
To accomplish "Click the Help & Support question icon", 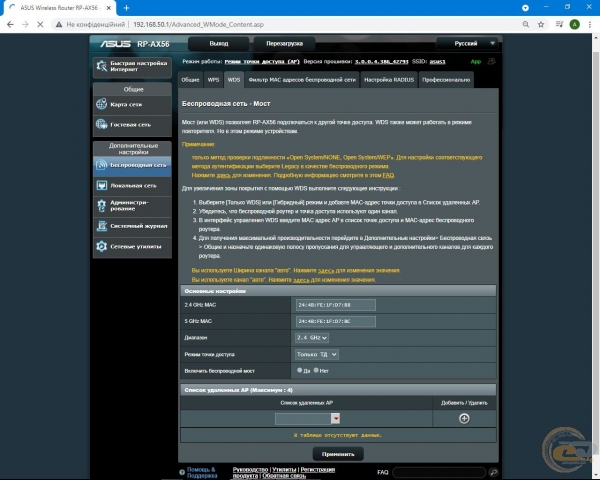I will pos(182,472).
